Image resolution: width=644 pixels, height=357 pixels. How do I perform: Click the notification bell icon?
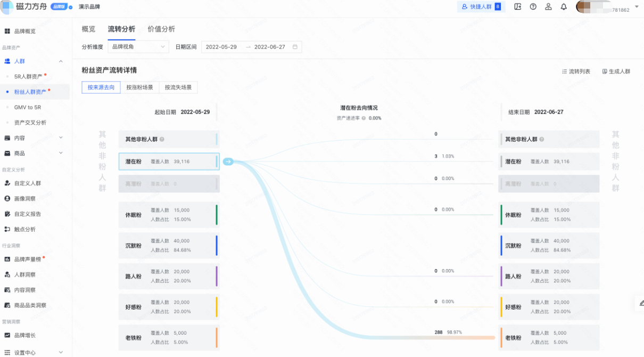click(564, 7)
